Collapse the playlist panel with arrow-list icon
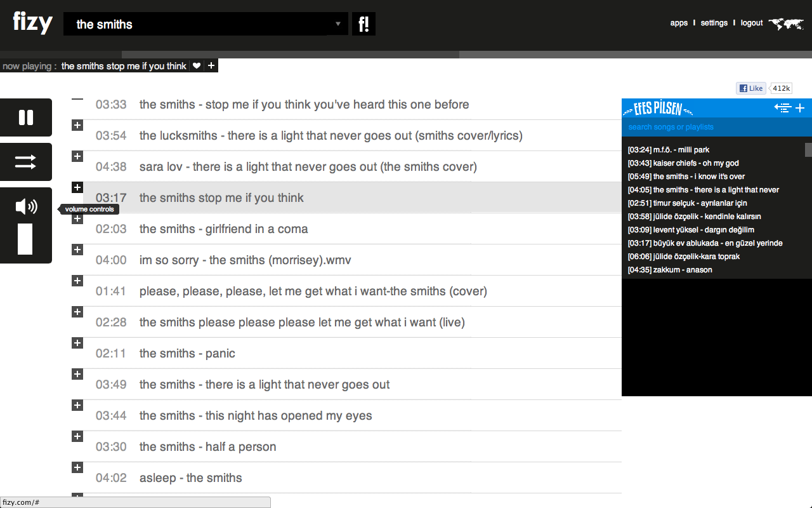 782,108
